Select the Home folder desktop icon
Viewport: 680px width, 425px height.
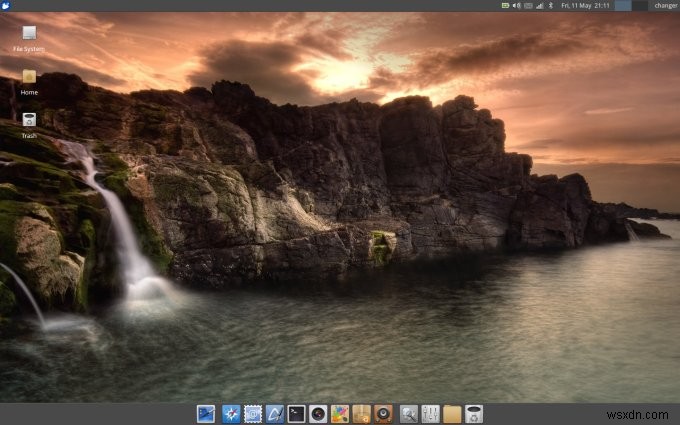click(x=29, y=77)
